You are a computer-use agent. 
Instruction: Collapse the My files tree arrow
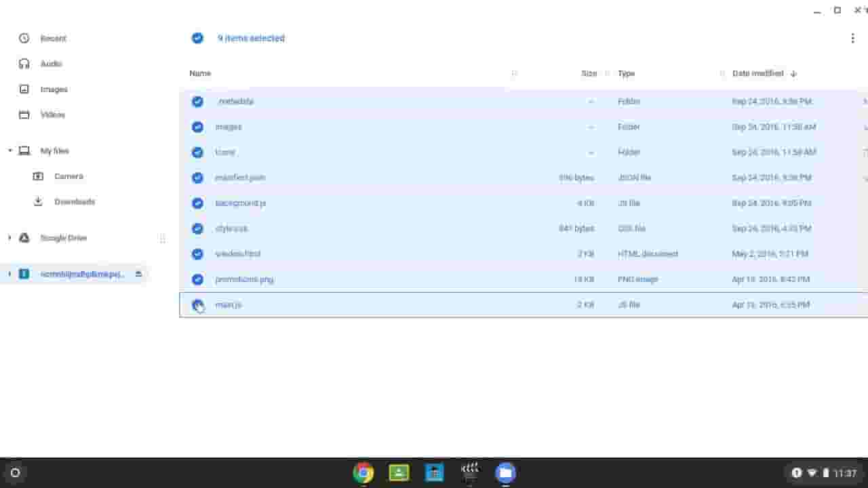(9, 150)
